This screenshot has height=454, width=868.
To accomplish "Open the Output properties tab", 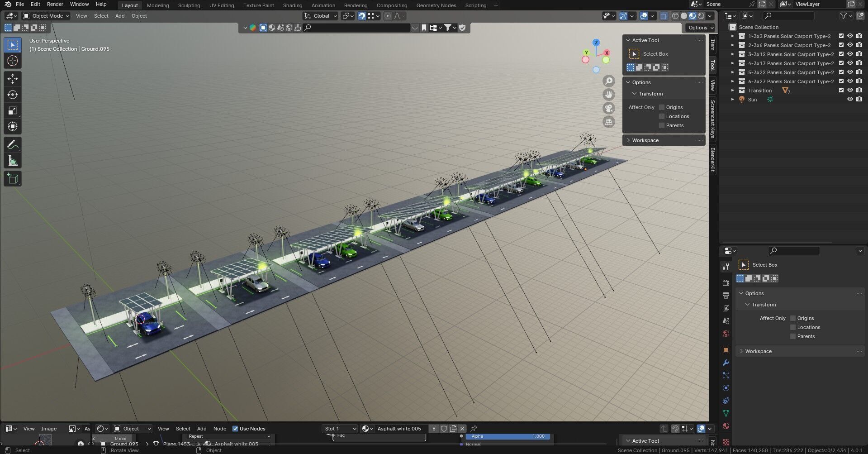I will pyautogui.click(x=726, y=295).
